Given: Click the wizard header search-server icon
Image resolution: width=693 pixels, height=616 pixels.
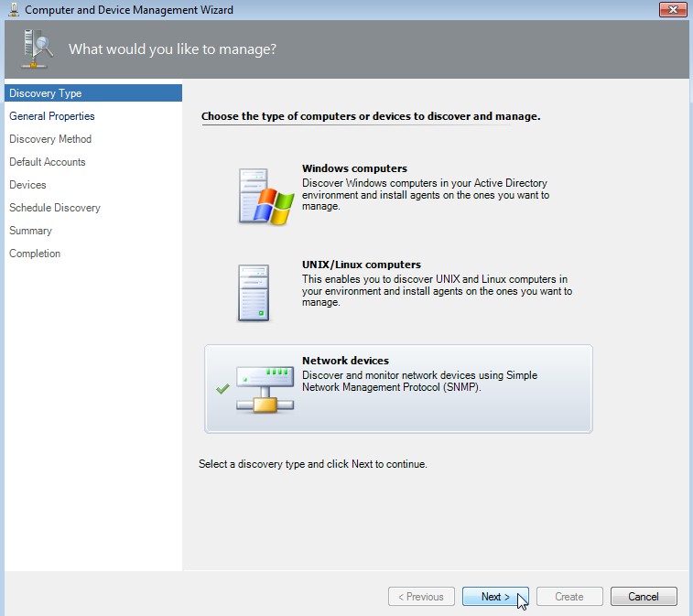Looking at the screenshot, I should point(37,49).
